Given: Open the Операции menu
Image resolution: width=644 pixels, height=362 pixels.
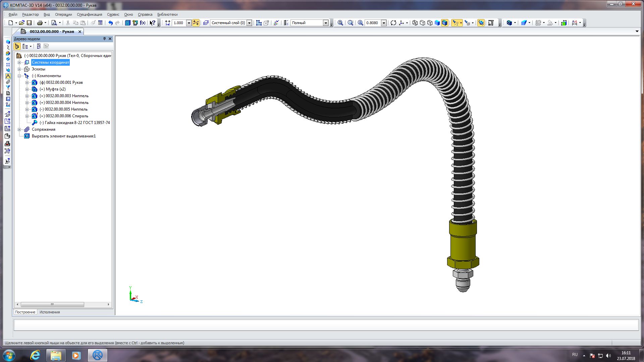Looking at the screenshot, I should [x=63, y=14].
